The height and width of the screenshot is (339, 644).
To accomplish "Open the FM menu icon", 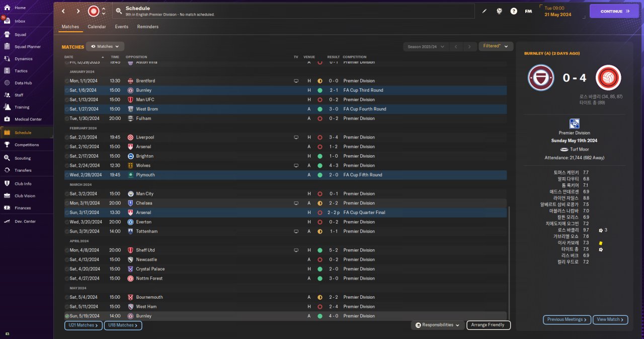I will point(528,11).
